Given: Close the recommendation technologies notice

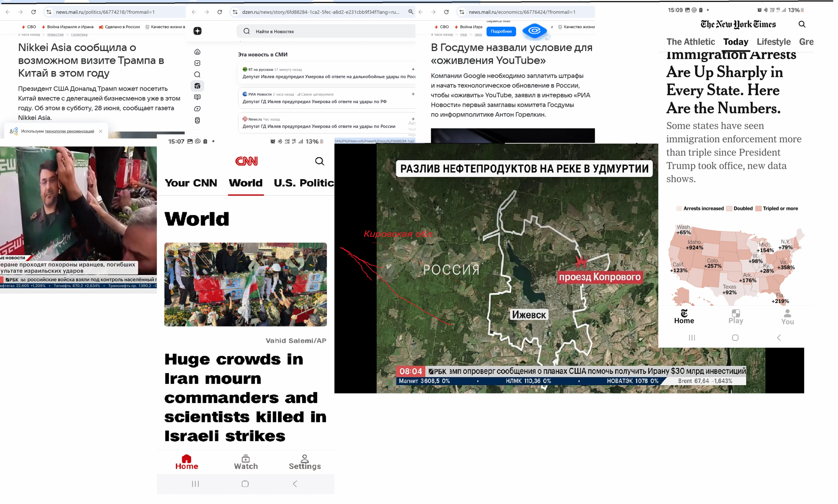Looking at the screenshot, I should pyautogui.click(x=100, y=131).
